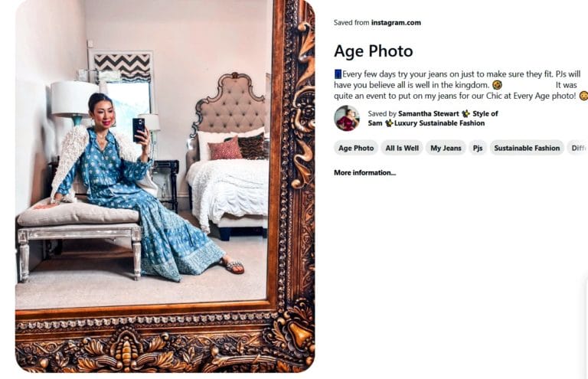
Task: Open the mirror selfie pin image
Action: pyautogui.click(x=165, y=186)
